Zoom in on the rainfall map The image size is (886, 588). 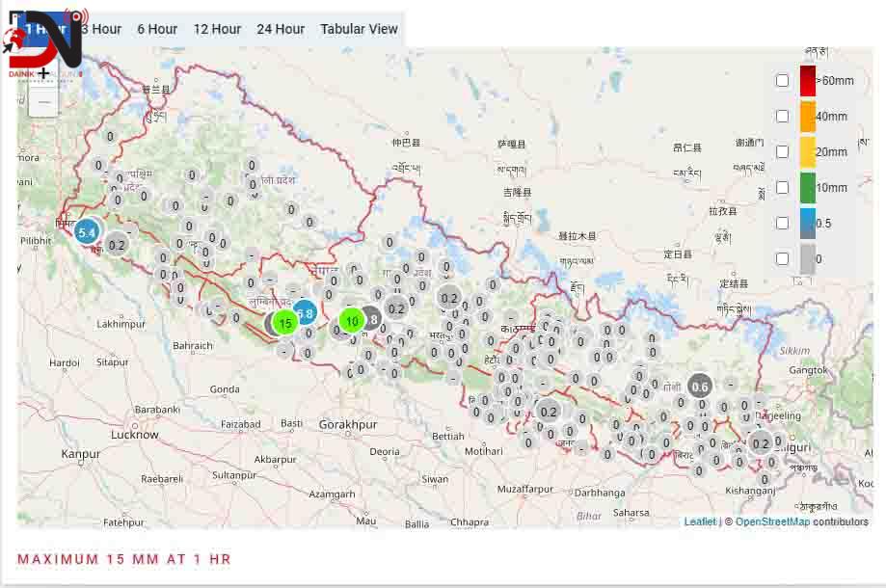tap(44, 73)
